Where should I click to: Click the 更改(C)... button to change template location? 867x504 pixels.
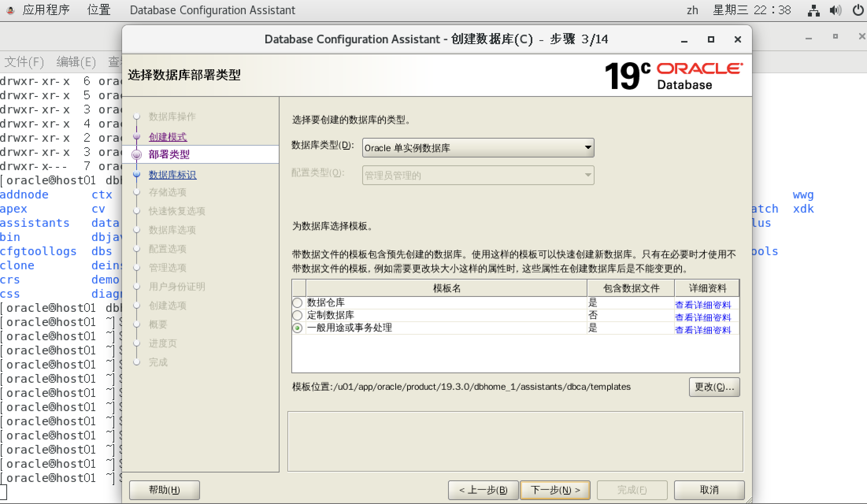click(x=714, y=387)
